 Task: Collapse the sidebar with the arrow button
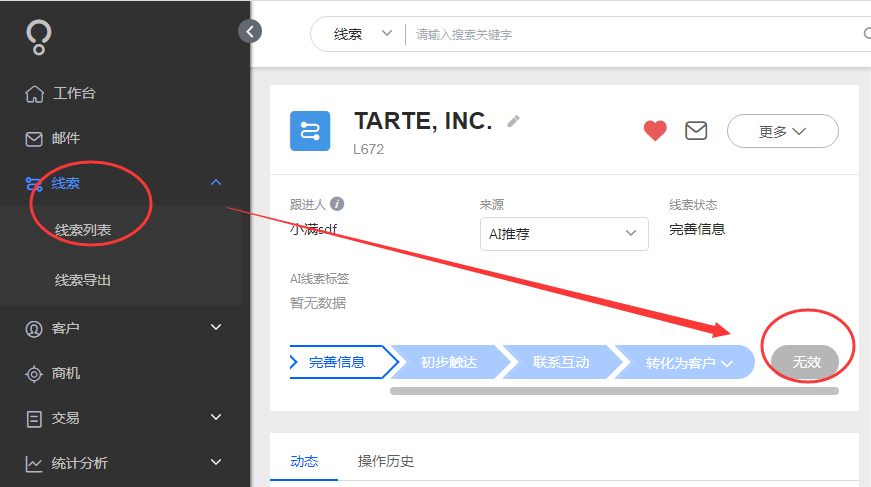250,32
